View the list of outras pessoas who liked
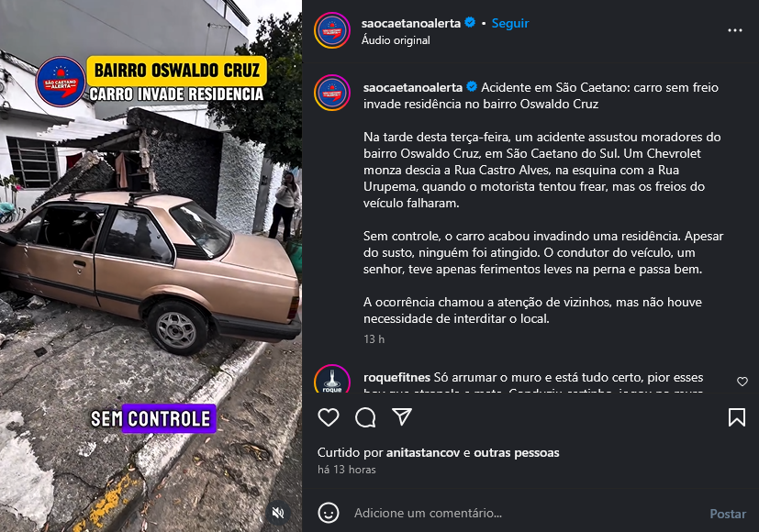The image size is (759, 532). click(517, 453)
